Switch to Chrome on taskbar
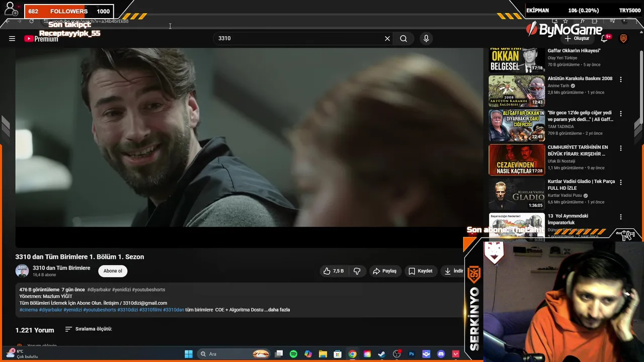Screen dimensions: 644x362 (352, 354)
